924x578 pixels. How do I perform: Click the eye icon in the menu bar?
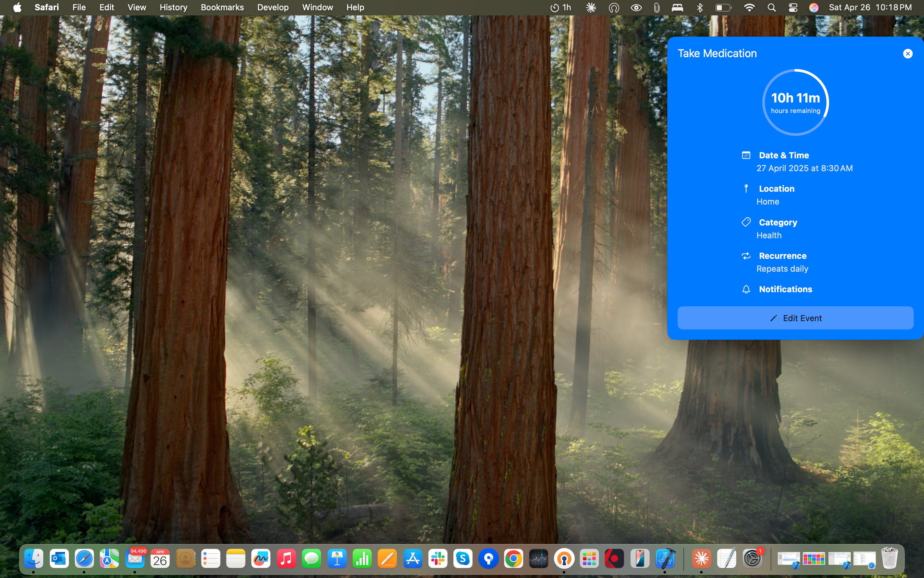point(636,8)
